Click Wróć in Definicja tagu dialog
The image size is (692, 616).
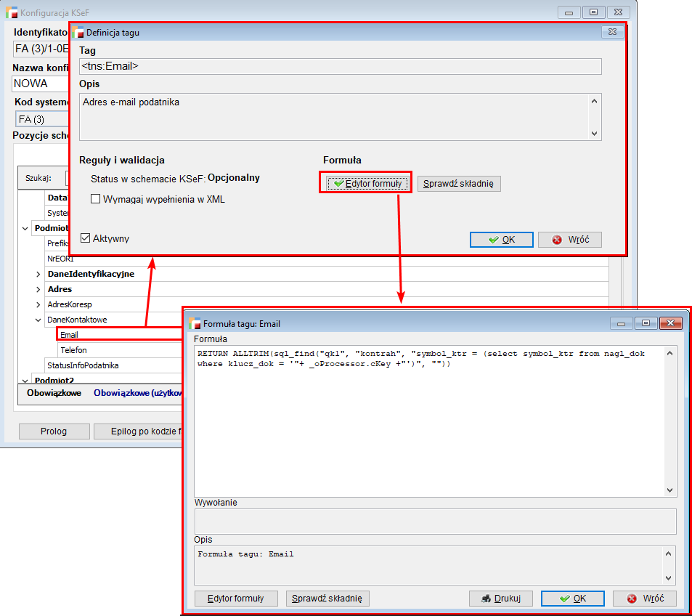pos(569,239)
